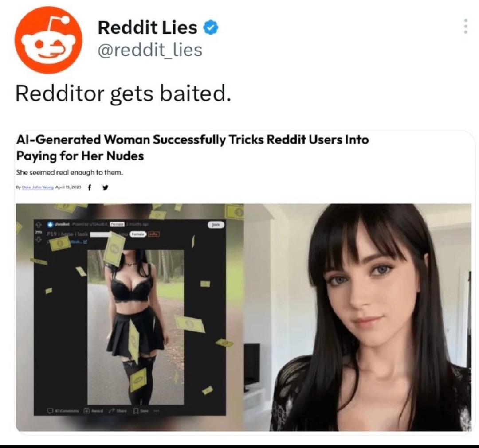
Task: Open the Reddit Lies display name
Action: pyautogui.click(x=148, y=27)
